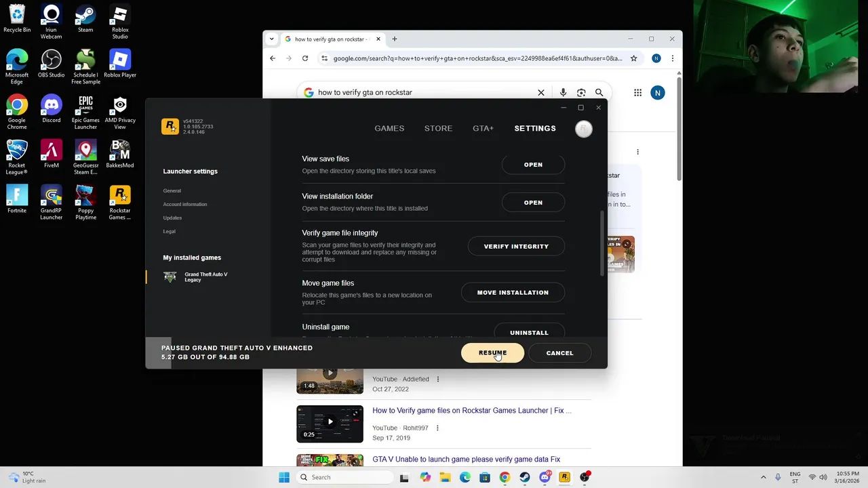
Task: Open the Discord desktop shortcut
Action: coord(51,109)
